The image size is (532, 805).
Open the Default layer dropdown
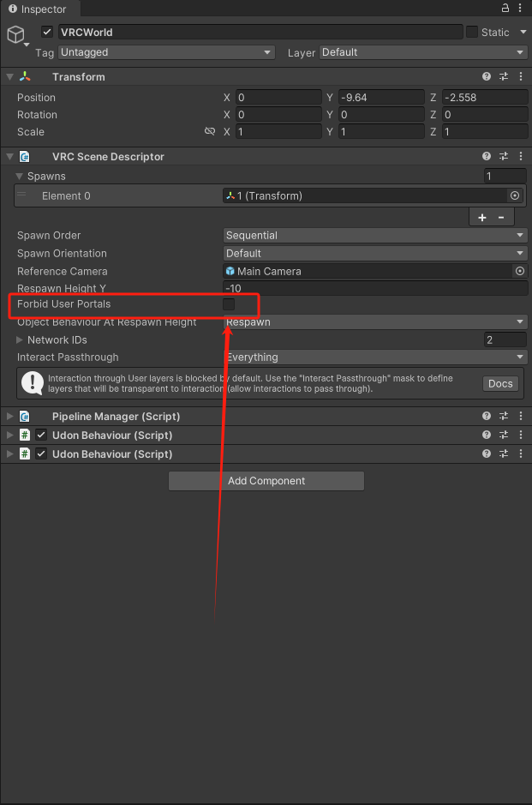pos(423,52)
